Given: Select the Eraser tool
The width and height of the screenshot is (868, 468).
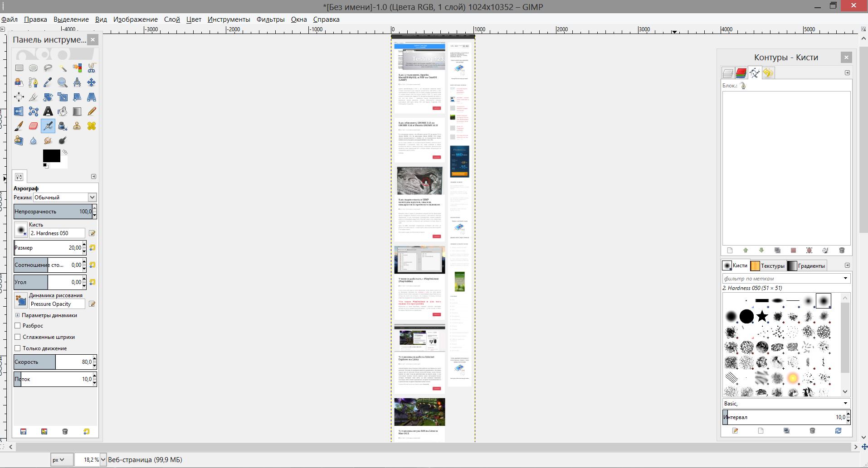Looking at the screenshot, I should coord(34,126).
